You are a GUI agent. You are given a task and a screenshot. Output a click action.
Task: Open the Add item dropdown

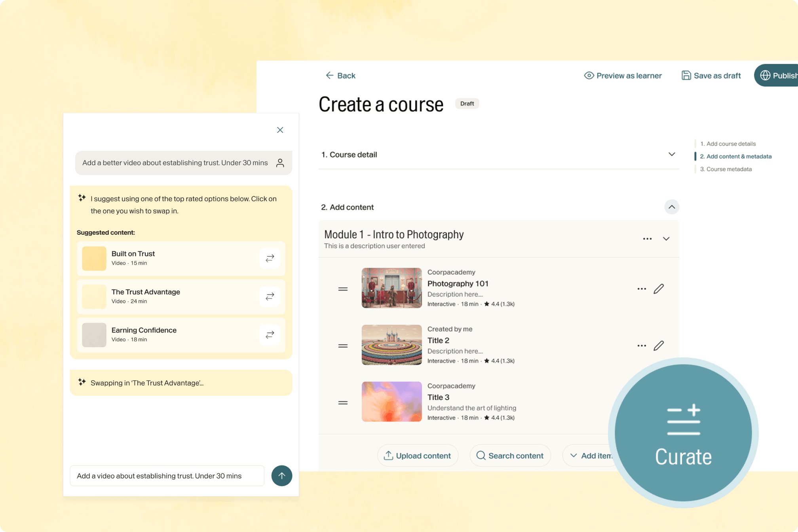point(590,456)
